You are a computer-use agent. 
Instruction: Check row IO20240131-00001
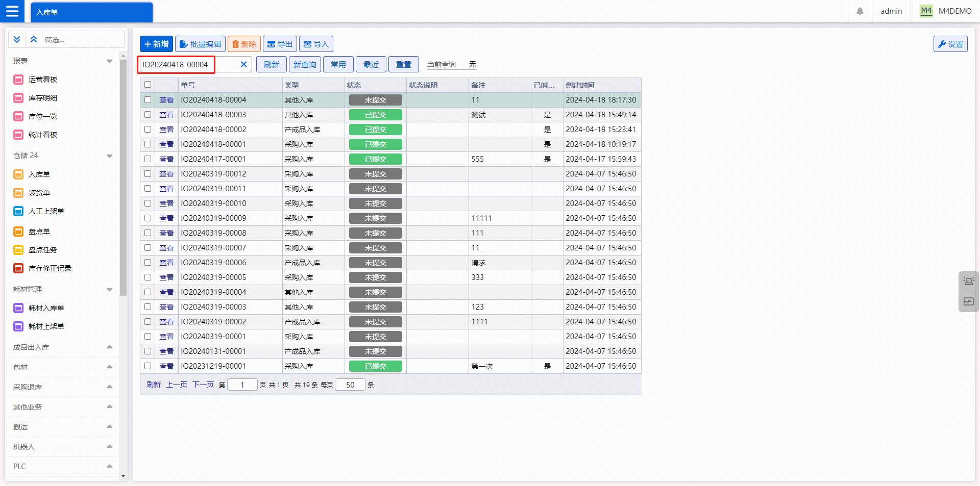click(x=148, y=351)
